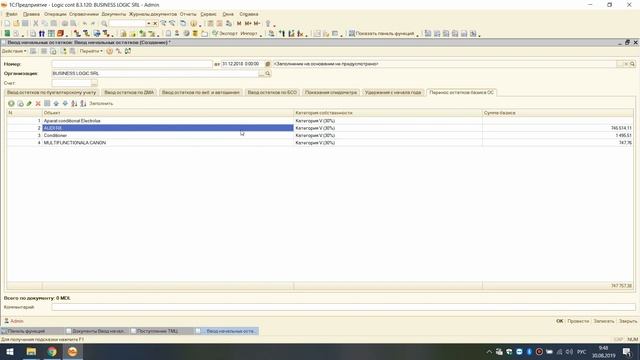The width and height of the screenshot is (640, 360).
Task: Click the Export button in toolbar
Action: click(225, 33)
